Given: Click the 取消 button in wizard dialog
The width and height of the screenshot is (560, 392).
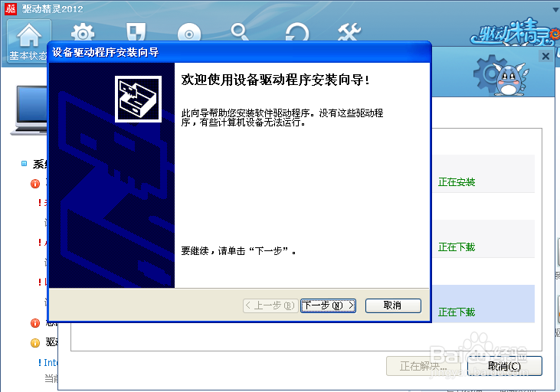Looking at the screenshot, I should [x=393, y=305].
